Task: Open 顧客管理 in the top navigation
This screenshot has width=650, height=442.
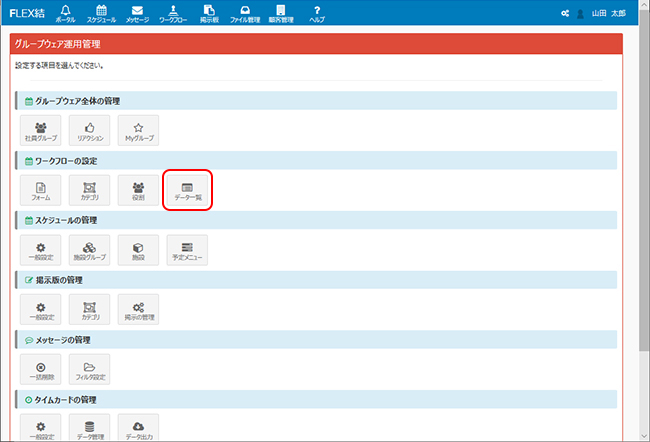Action: (x=281, y=13)
